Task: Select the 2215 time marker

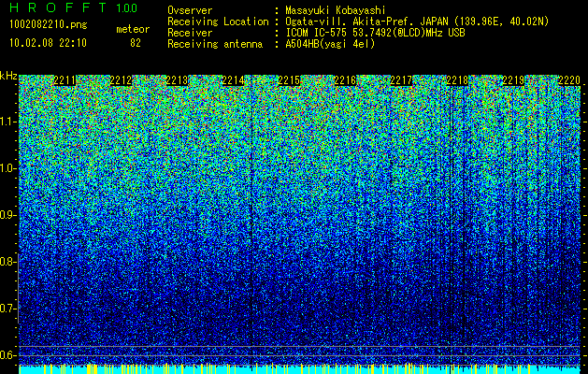Action: [x=289, y=80]
